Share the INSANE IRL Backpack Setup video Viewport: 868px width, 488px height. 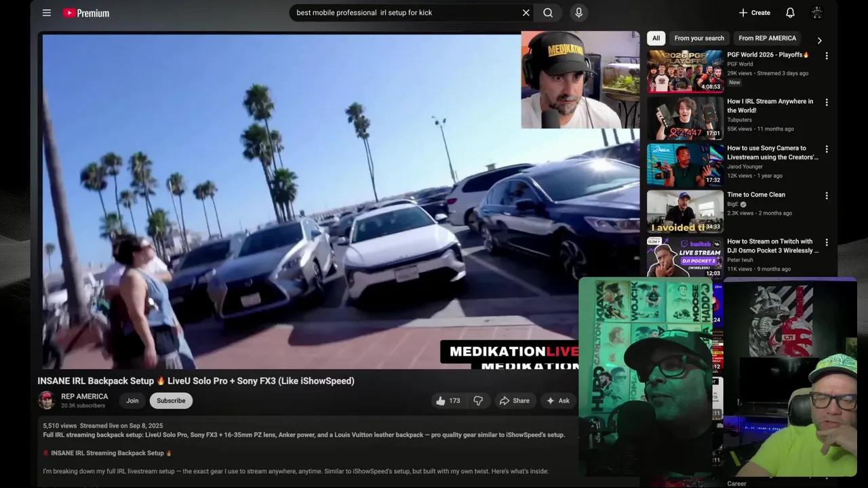pos(515,401)
